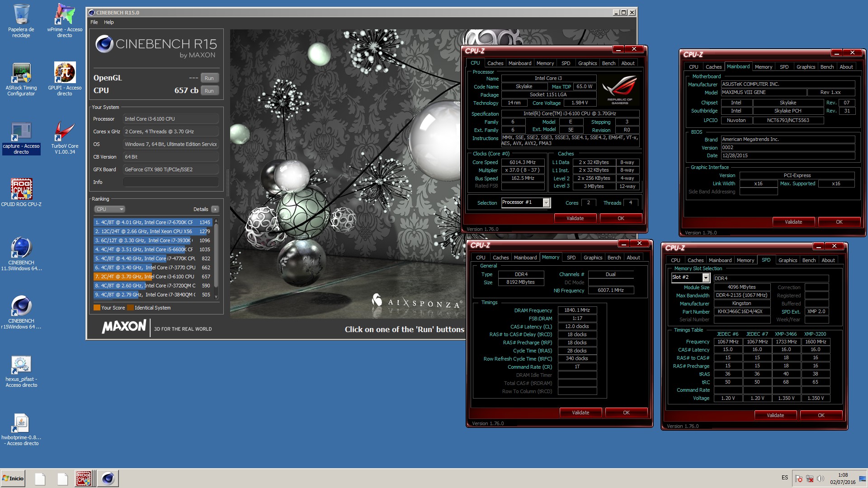This screenshot has height=488, width=868.
Task: Click Part Number KHX3466C16D4/4GX field
Action: pyautogui.click(x=741, y=312)
